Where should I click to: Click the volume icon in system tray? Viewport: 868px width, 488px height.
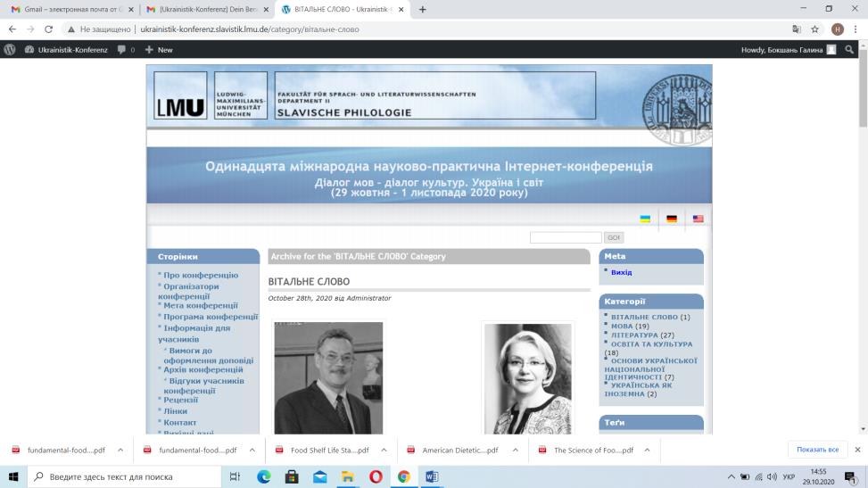[773, 477]
